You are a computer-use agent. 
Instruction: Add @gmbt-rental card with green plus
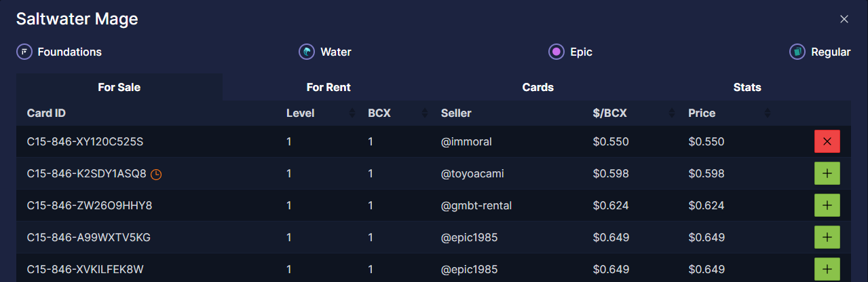(x=827, y=205)
